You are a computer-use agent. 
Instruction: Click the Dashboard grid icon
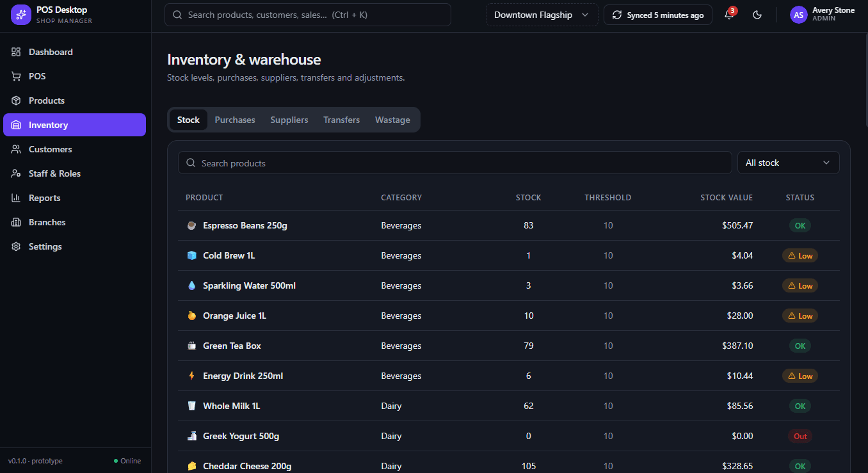16,52
